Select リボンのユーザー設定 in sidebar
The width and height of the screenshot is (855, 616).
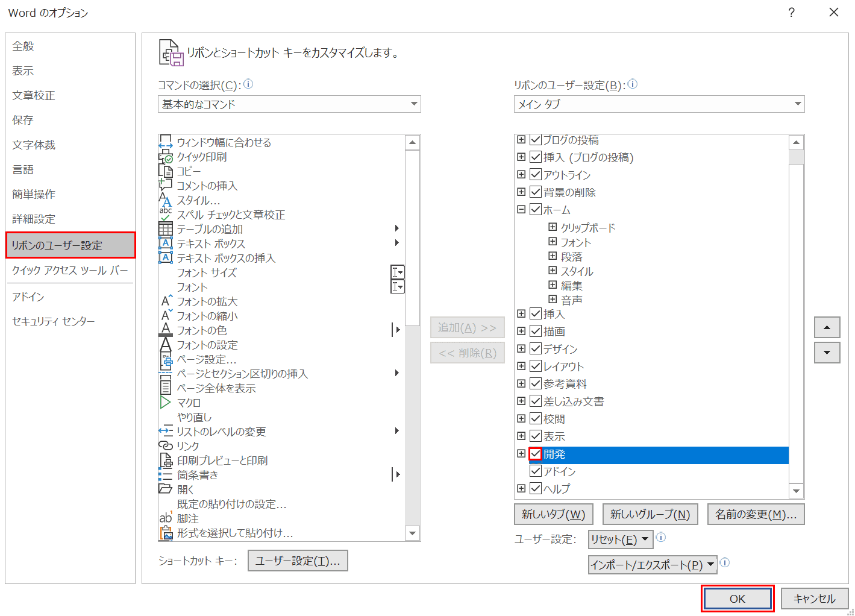tap(70, 245)
